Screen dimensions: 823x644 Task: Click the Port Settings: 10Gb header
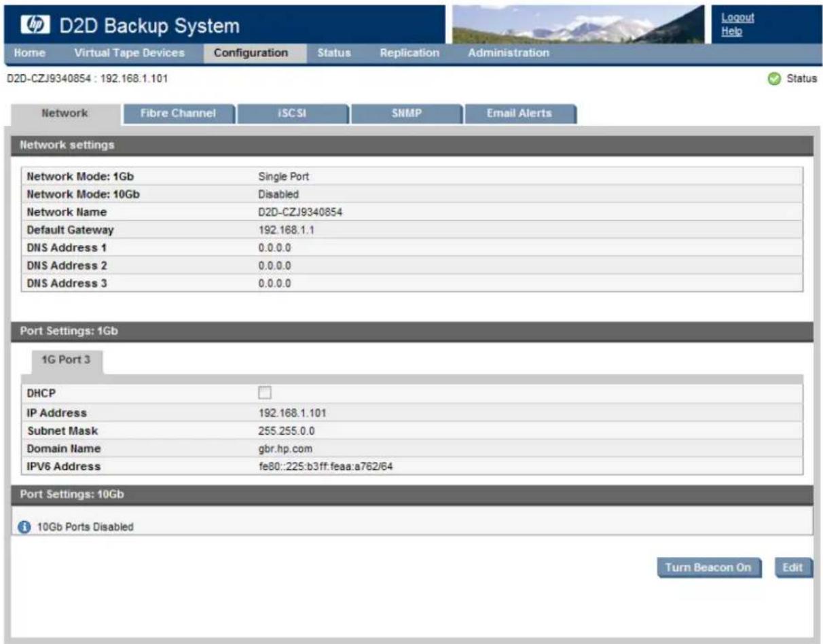tap(411, 495)
